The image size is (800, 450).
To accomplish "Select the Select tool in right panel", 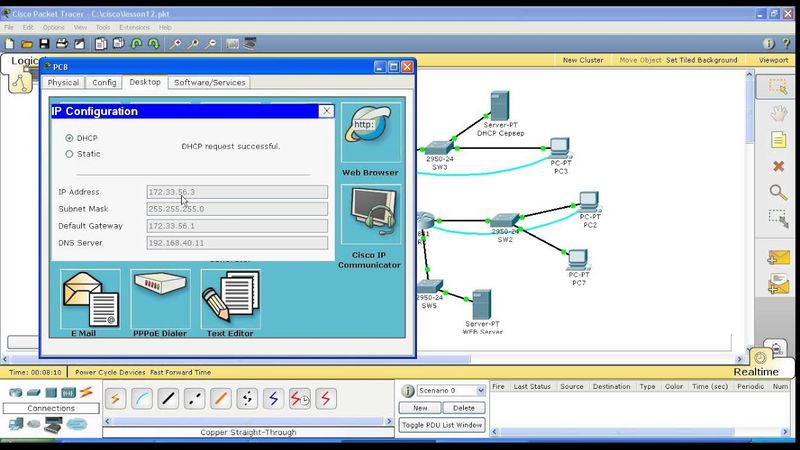I will click(x=778, y=87).
